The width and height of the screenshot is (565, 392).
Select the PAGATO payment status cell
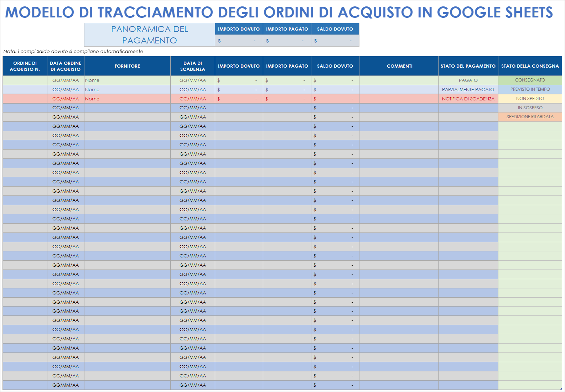pyautogui.click(x=468, y=80)
